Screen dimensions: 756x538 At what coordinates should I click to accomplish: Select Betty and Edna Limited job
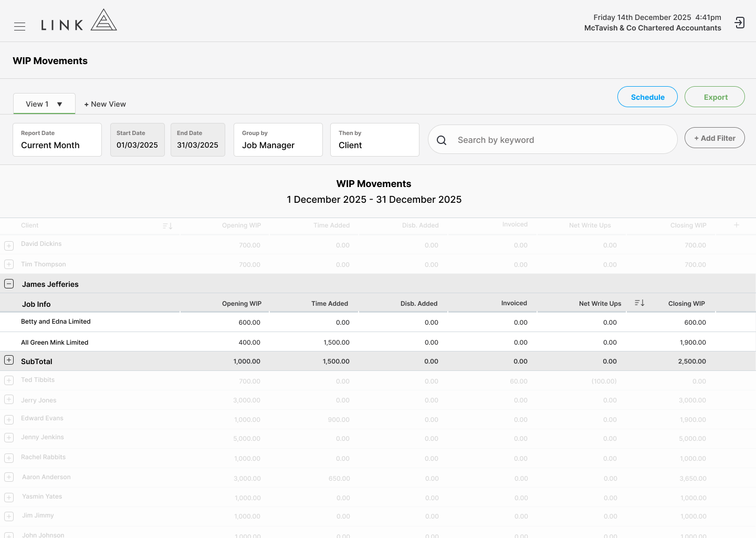[x=56, y=322]
